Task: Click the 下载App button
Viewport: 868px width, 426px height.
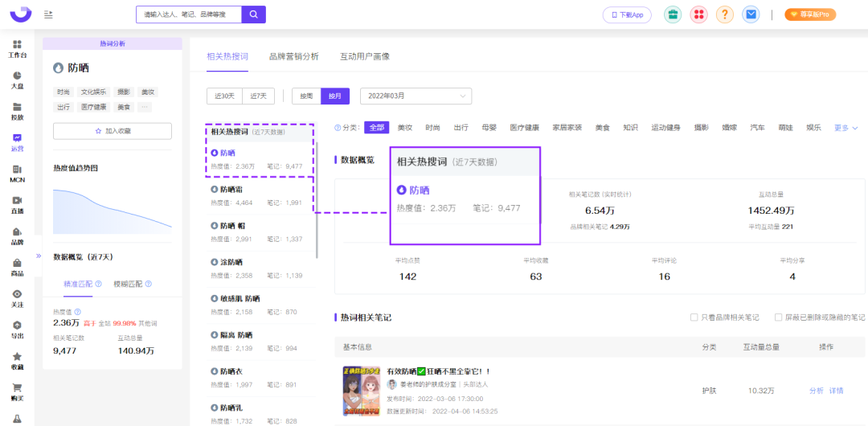Action: click(x=627, y=14)
